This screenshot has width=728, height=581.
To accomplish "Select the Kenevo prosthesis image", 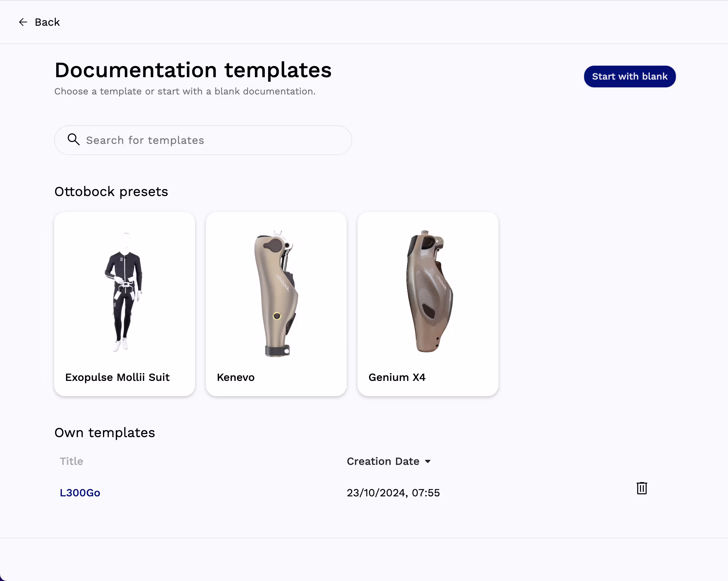I will [276, 294].
